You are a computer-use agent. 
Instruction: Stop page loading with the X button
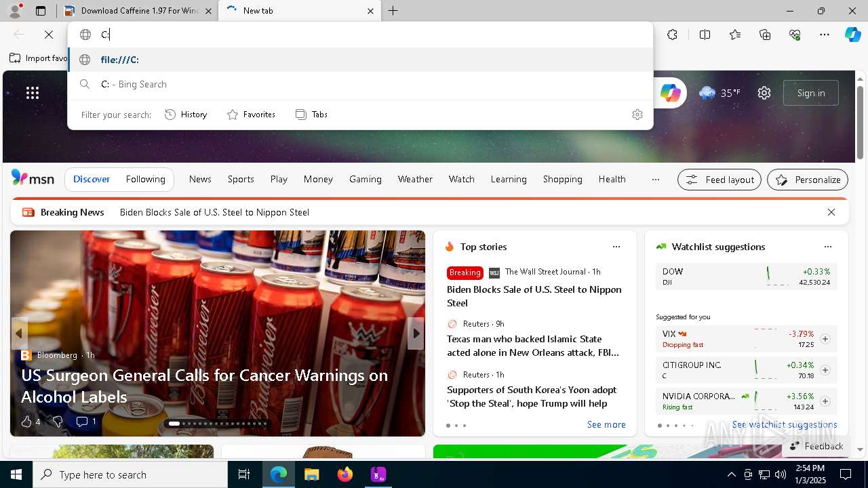click(49, 35)
